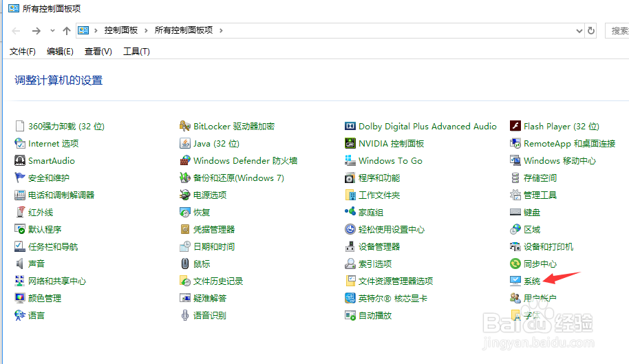The height and width of the screenshot is (364, 629).
Task: Open the 声音 speaker icon
Action: 20,264
